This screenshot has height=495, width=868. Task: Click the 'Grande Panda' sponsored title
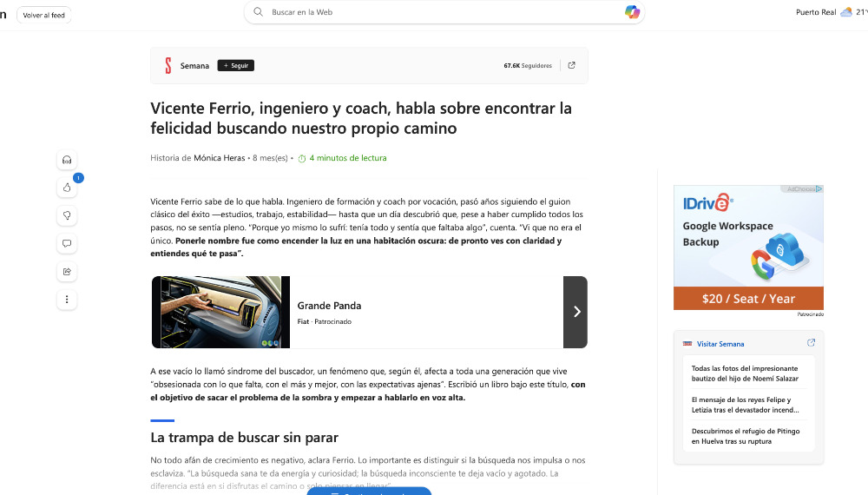point(329,306)
